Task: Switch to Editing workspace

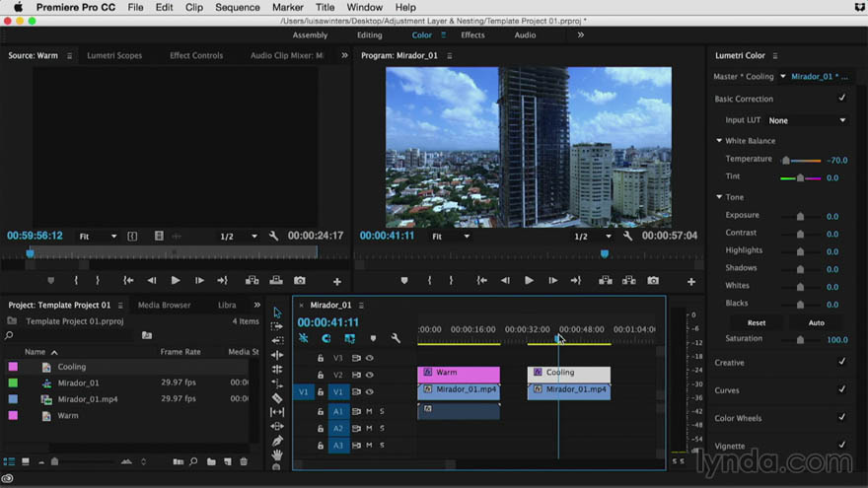Action: pyautogui.click(x=369, y=35)
